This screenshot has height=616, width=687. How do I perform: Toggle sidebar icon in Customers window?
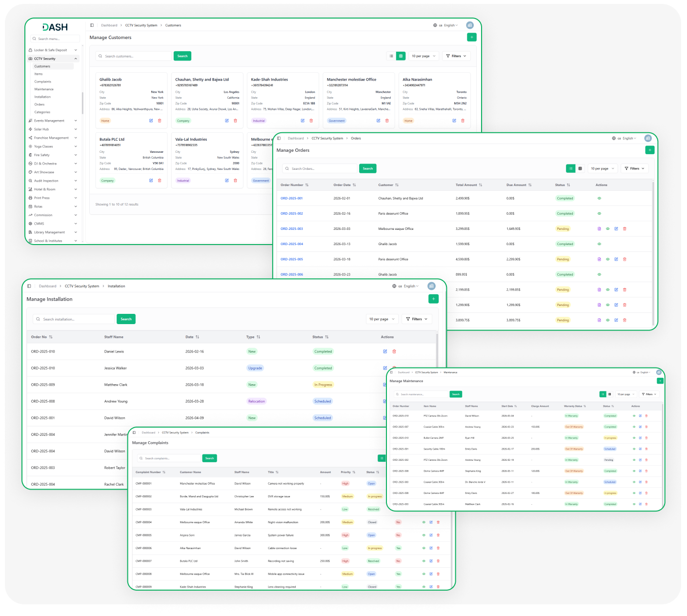92,25
